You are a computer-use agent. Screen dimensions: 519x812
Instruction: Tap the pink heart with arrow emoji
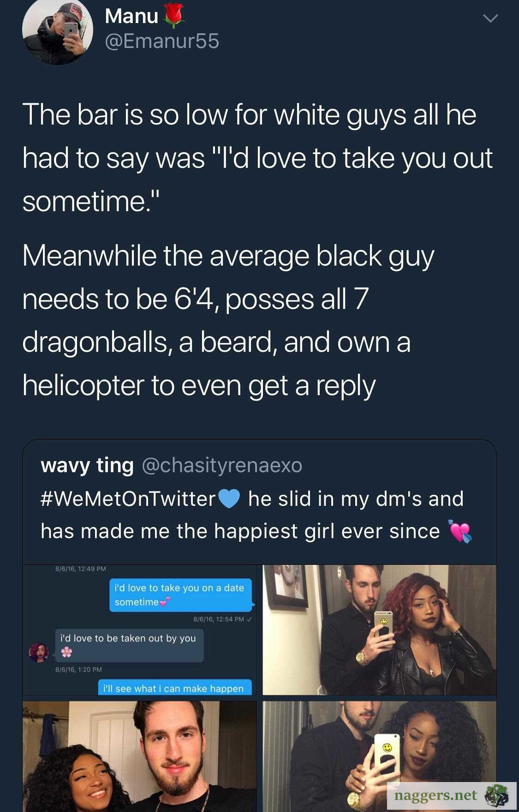(x=460, y=532)
